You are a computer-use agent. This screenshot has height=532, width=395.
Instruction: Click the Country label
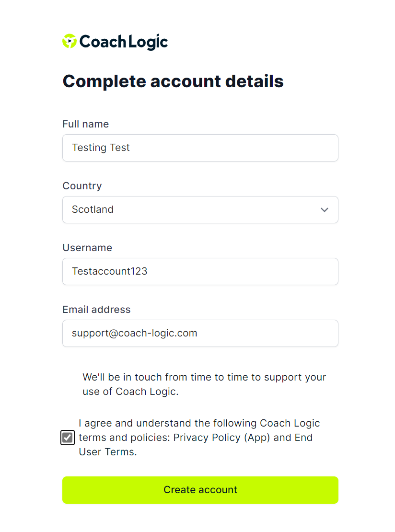tap(82, 186)
